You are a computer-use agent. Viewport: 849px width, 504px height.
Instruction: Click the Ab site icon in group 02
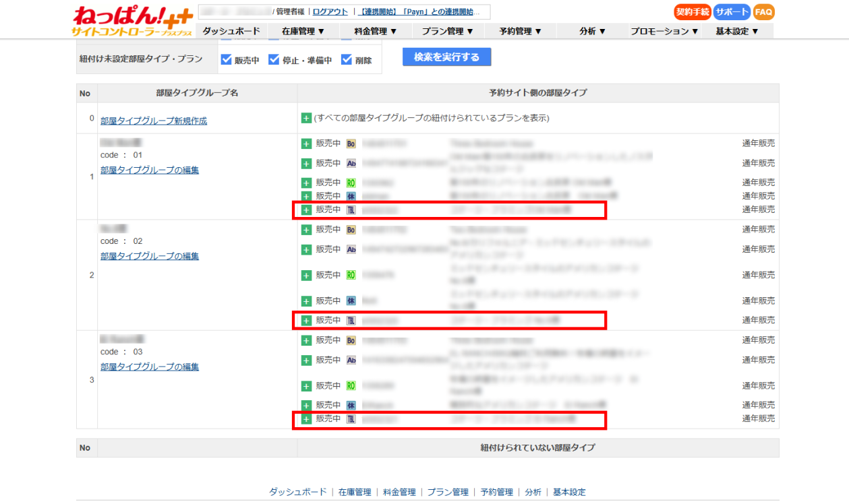click(351, 249)
